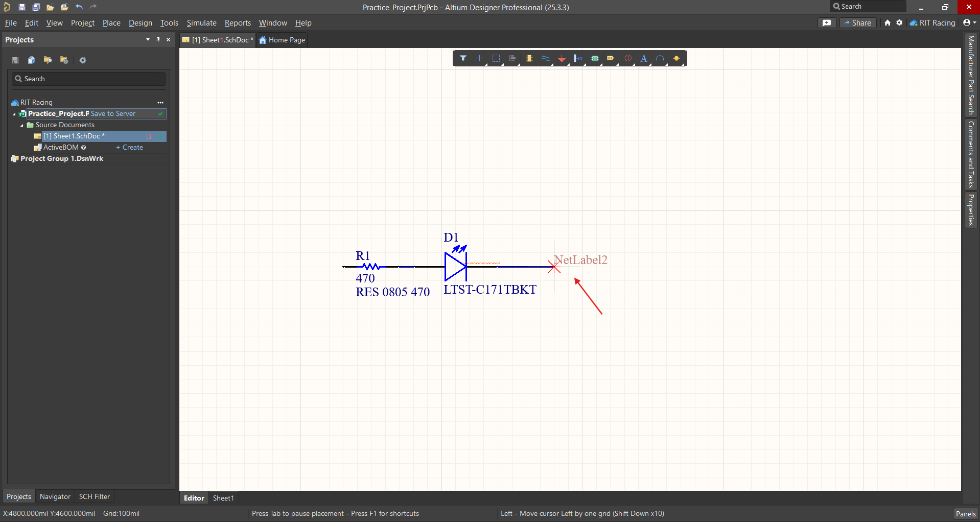Image resolution: width=980 pixels, height=522 pixels.
Task: Collapse the Practice_Project tree node
Action: [x=14, y=114]
